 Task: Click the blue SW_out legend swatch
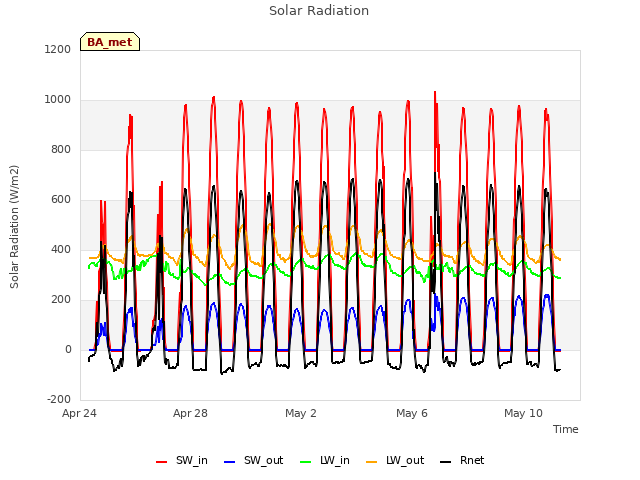point(230,462)
